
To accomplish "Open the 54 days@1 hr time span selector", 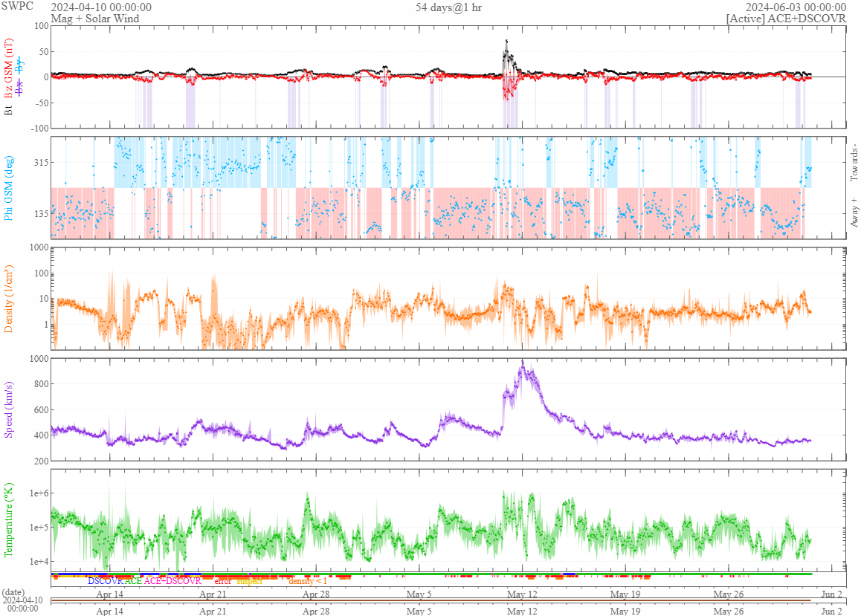I will pos(448,7).
